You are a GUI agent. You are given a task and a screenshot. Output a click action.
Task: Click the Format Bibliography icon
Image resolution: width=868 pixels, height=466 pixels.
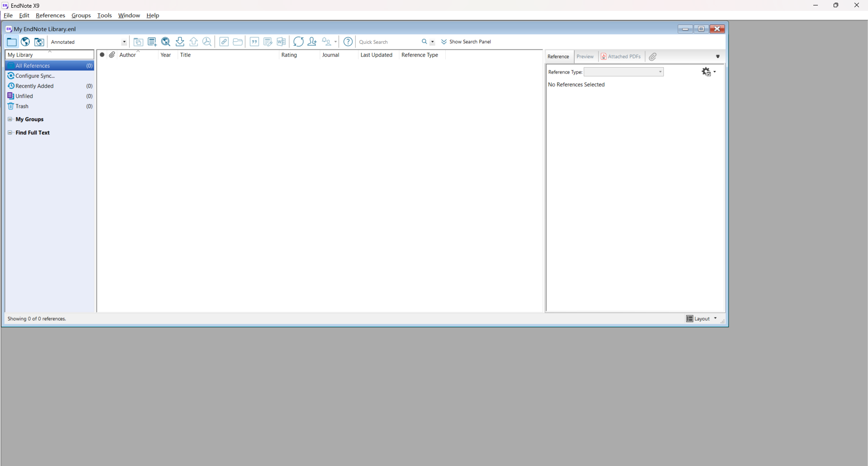(268, 42)
